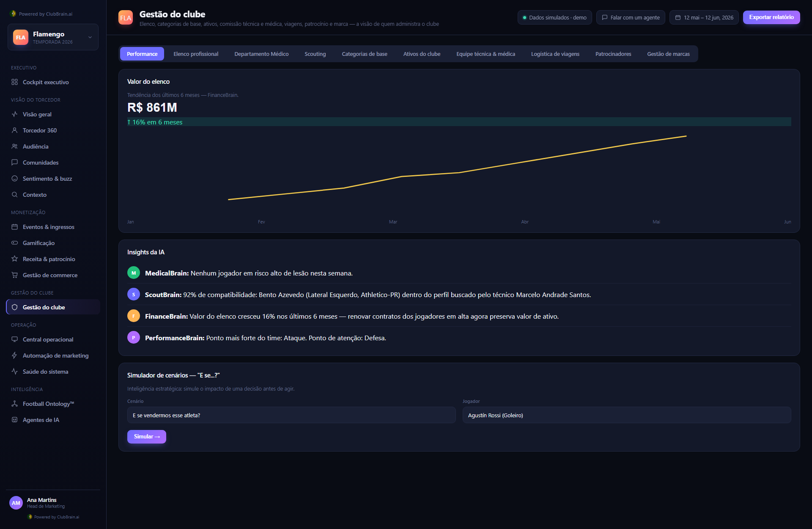The width and height of the screenshot is (812, 529).
Task: Open the Logística de viagens tab
Action: tap(555, 54)
